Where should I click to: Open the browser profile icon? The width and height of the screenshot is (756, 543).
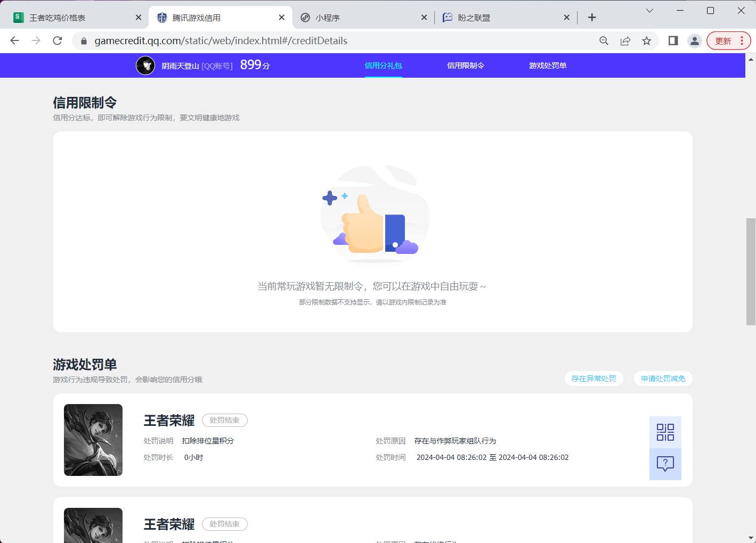[694, 40]
